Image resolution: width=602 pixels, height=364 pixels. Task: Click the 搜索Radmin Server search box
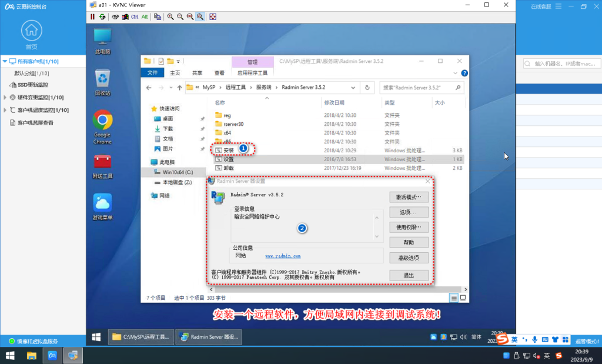point(421,87)
